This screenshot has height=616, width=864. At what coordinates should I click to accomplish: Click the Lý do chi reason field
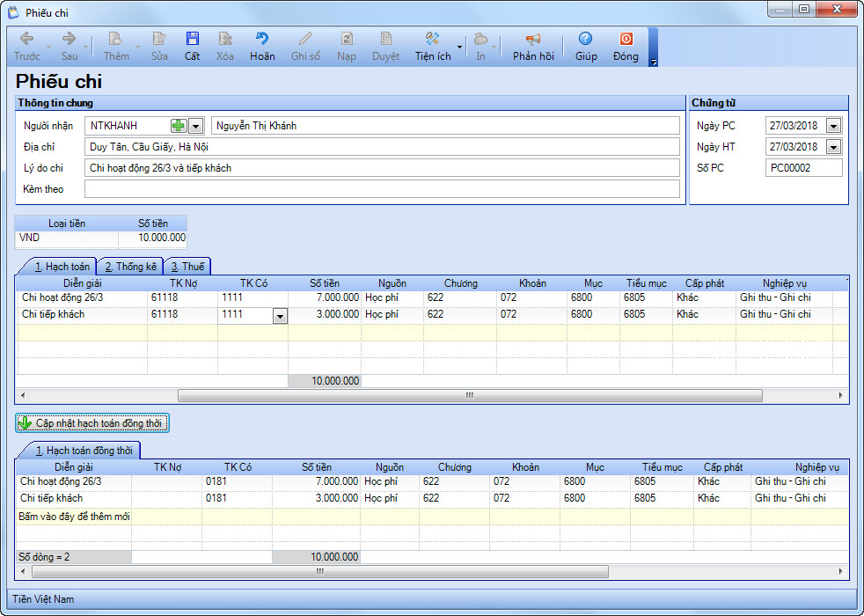pyautogui.click(x=382, y=168)
